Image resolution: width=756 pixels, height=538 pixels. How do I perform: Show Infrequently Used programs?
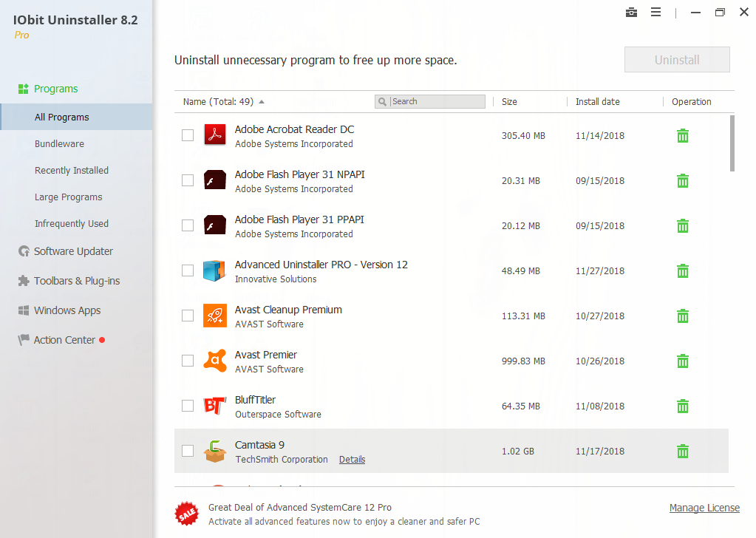click(72, 224)
